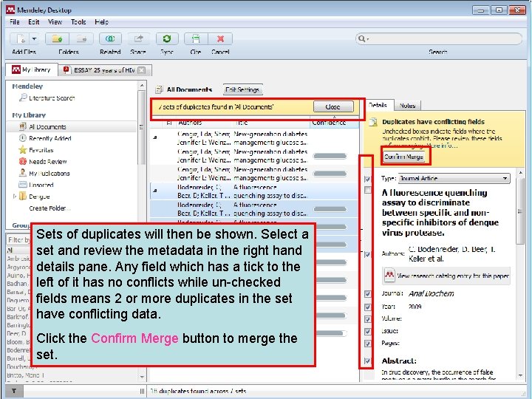Toggle the Issue field checkbox

[x=367, y=332]
